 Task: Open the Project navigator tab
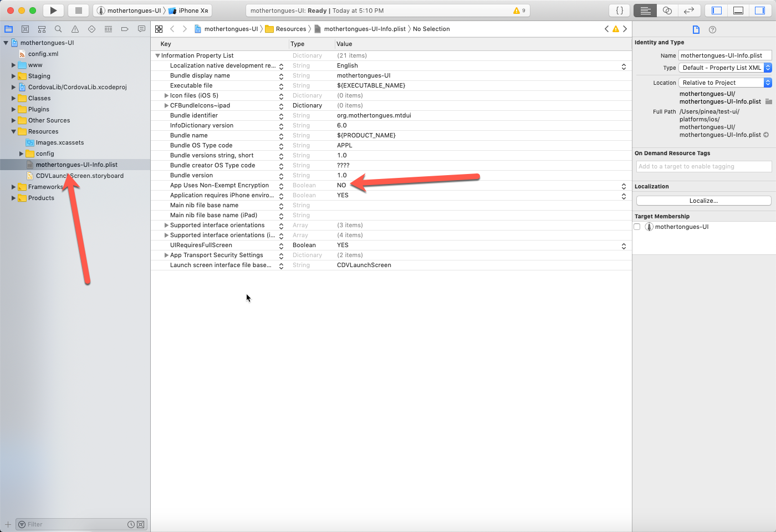[8, 29]
